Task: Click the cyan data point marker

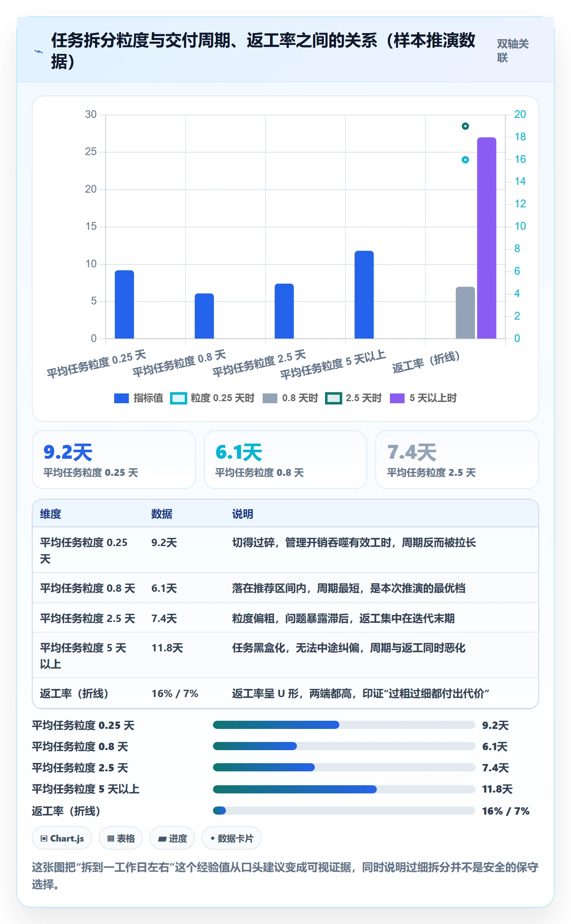Action: pos(465,160)
